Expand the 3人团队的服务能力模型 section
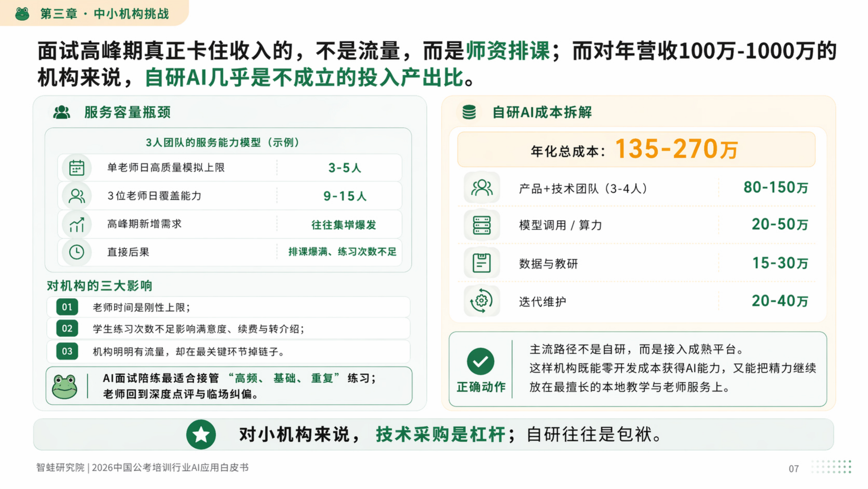This screenshot has width=868, height=489. click(x=222, y=142)
